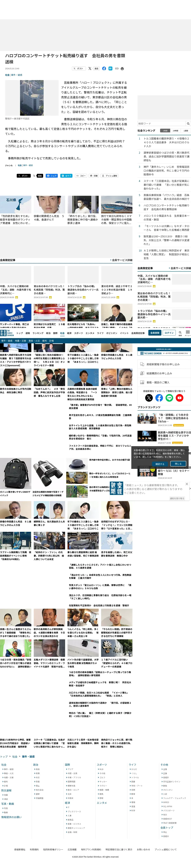Open 紙面購読のお申し込み link

click(164, 373)
